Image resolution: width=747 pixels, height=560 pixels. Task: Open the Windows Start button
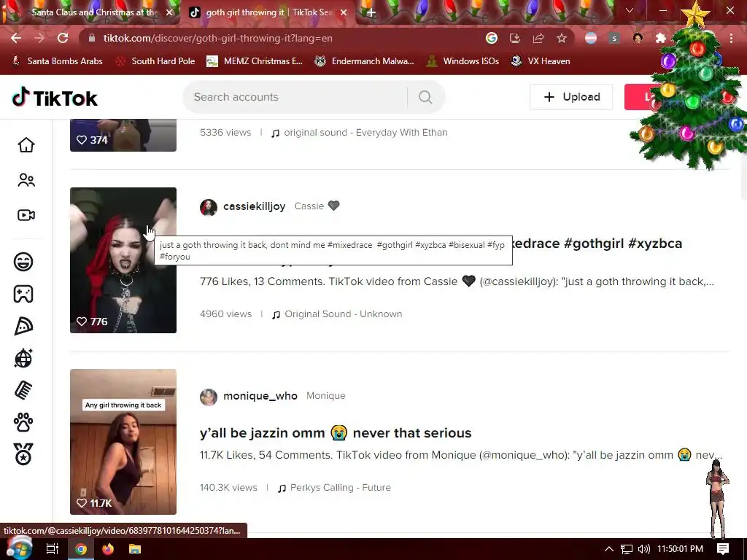coord(18,549)
